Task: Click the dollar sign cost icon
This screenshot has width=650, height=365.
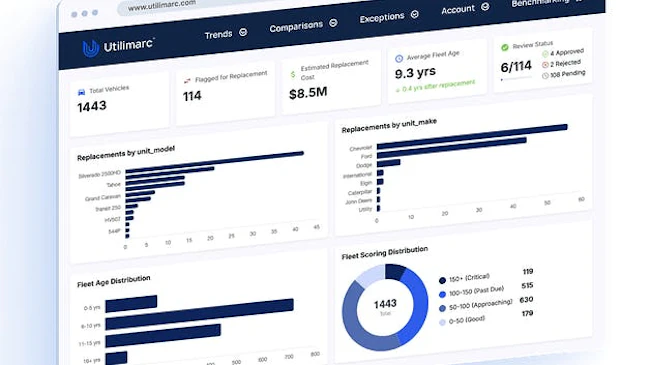Action: click(293, 74)
